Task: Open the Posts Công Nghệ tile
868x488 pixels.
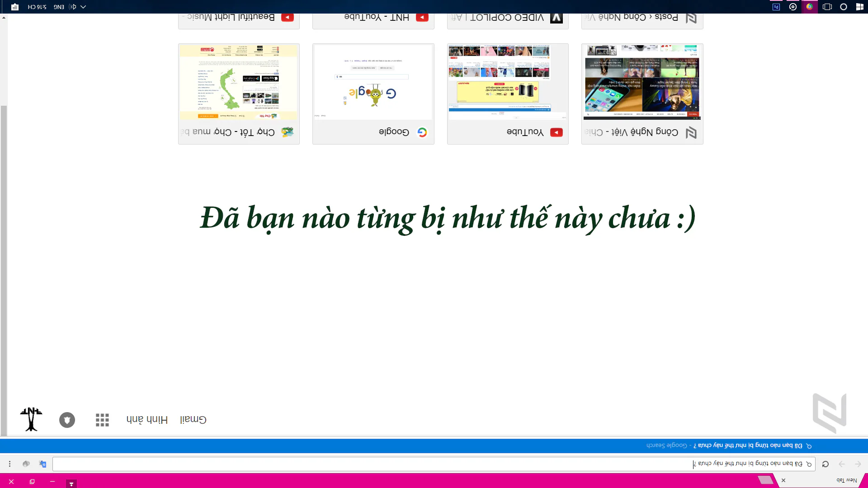Action: (642, 21)
